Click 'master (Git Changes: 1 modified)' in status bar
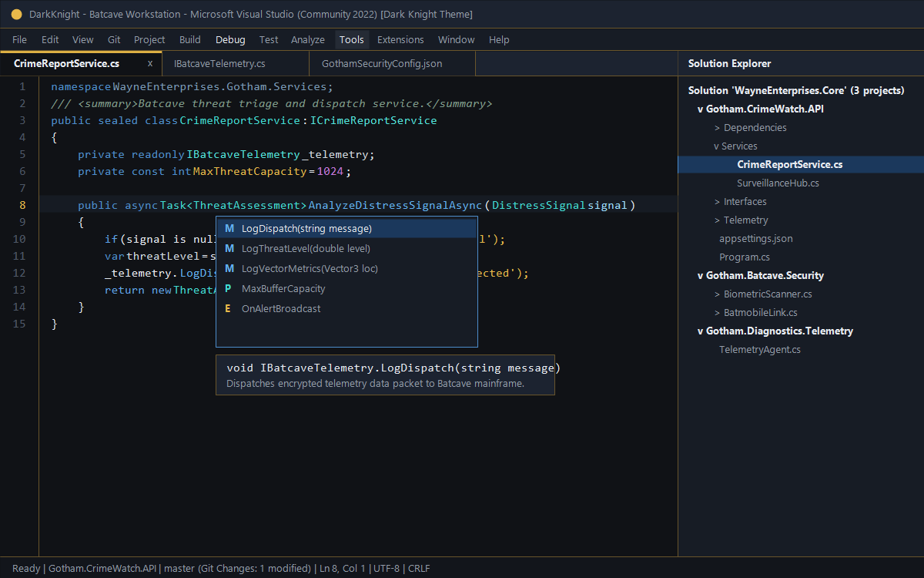This screenshot has height=578, width=924. click(238, 569)
